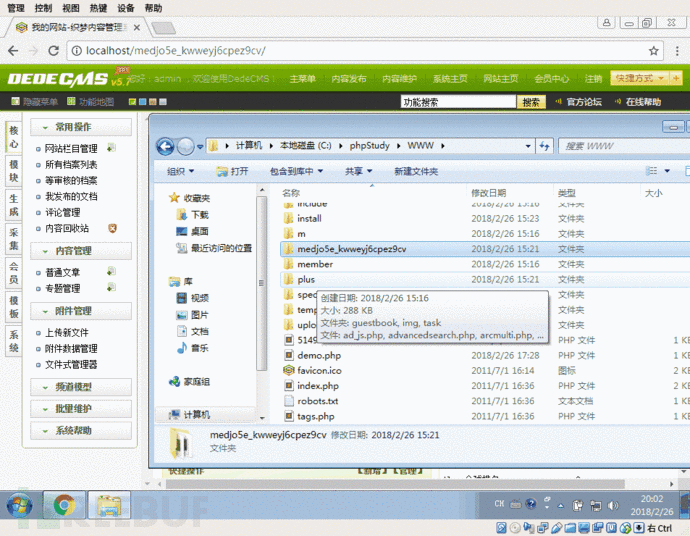Select grey skin color square
The height and width of the screenshot is (536, 690).
tap(163, 102)
